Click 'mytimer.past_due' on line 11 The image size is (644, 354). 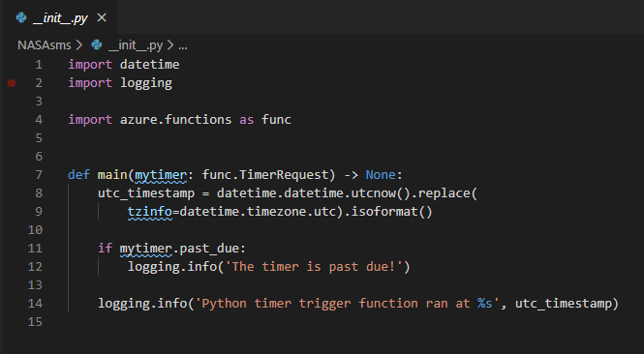(x=180, y=249)
